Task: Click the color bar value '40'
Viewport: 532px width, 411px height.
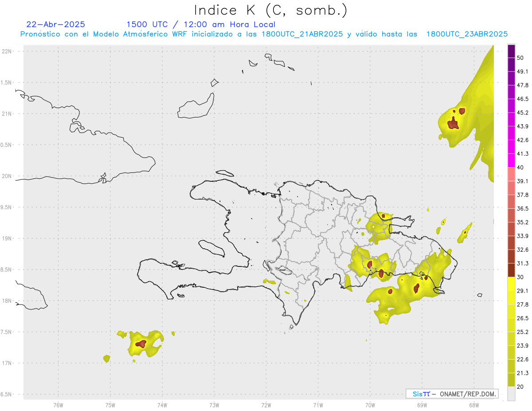Action: [x=520, y=168]
